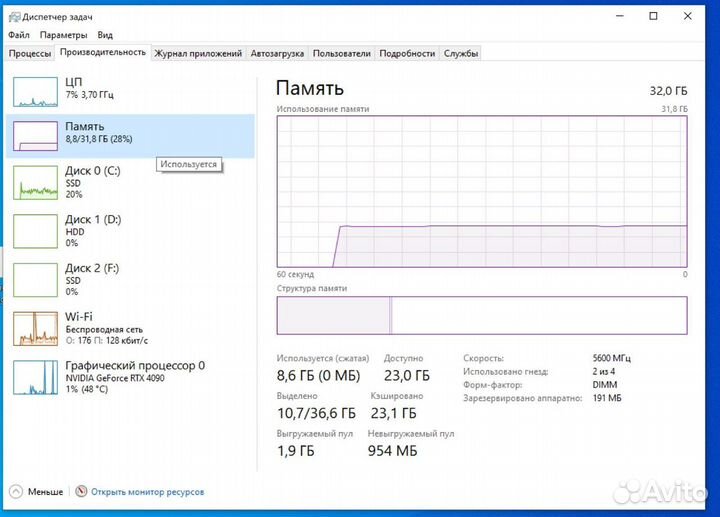Viewport: 720px width, 517px height.
Task: Click the 60 секунд axis label
Action: point(295,274)
